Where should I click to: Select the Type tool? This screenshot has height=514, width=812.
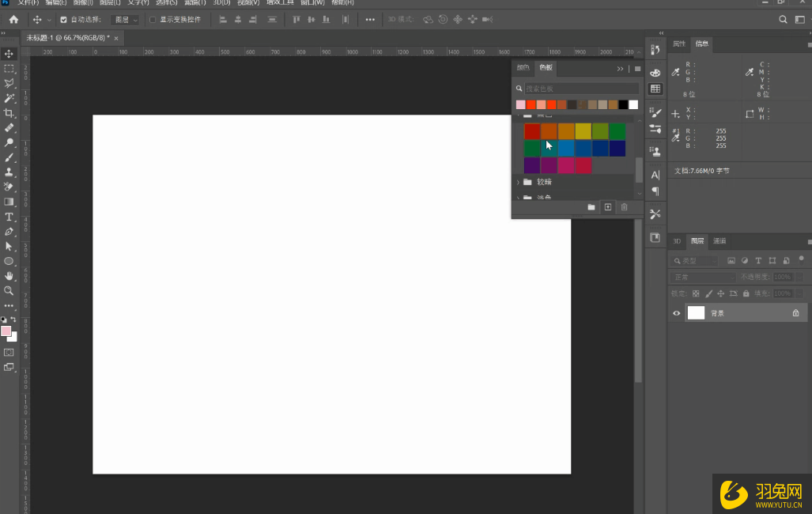coord(9,217)
